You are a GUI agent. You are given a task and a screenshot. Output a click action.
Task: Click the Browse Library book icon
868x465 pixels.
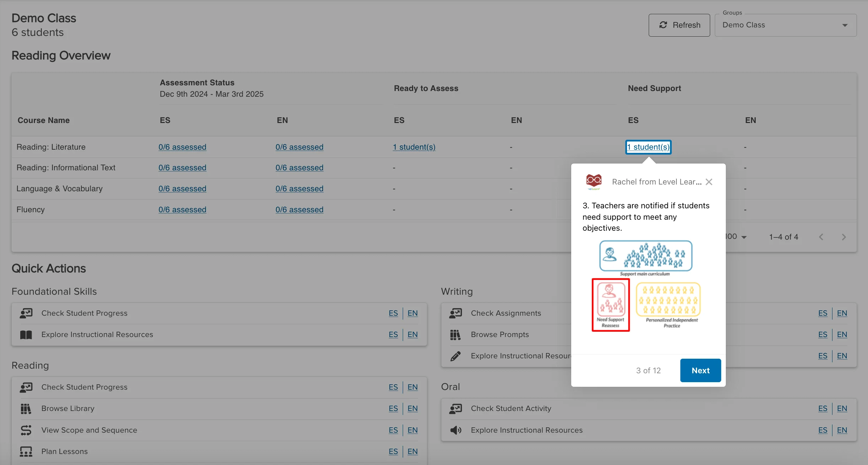coord(26,408)
